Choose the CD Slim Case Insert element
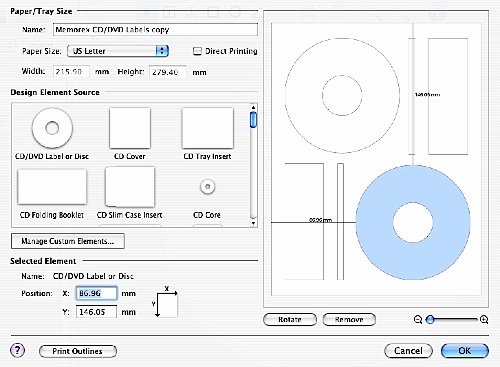Viewport: 500px width, 367px height. 130,187
